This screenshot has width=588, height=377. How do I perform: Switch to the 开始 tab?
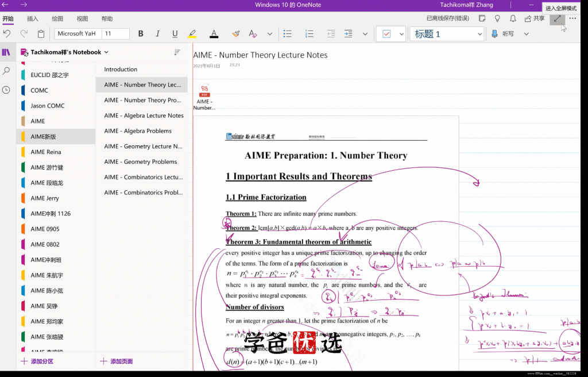pyautogui.click(x=8, y=19)
